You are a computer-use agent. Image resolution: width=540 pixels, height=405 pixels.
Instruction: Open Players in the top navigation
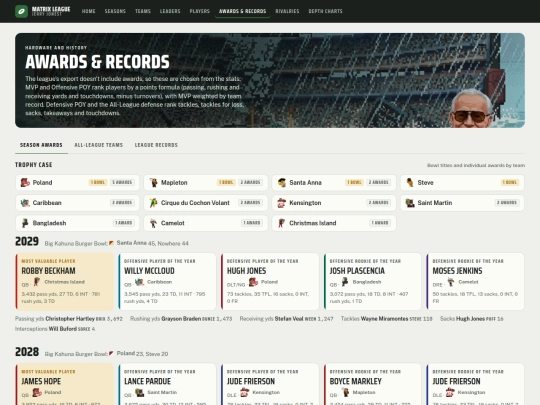pos(200,11)
